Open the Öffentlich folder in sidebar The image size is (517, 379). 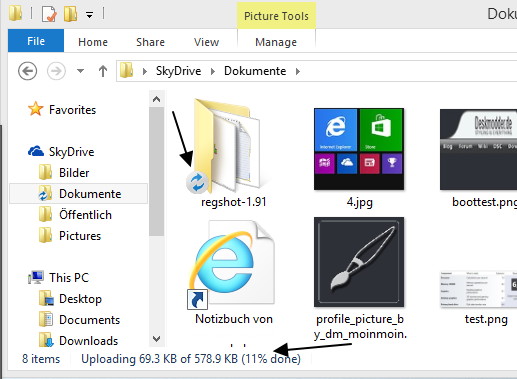pos(85,215)
